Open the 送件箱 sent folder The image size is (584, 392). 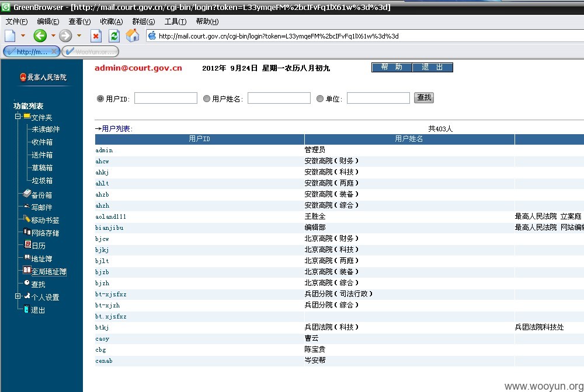[x=42, y=155]
